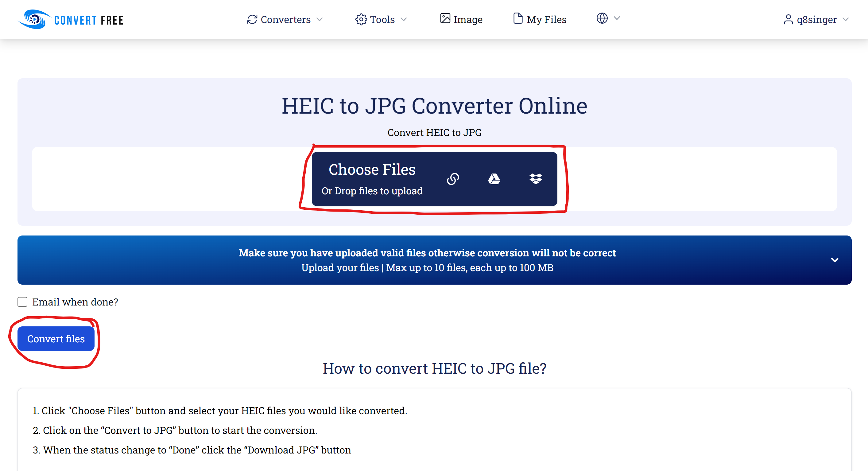
Task: Click the Convert files button
Action: [x=56, y=339]
